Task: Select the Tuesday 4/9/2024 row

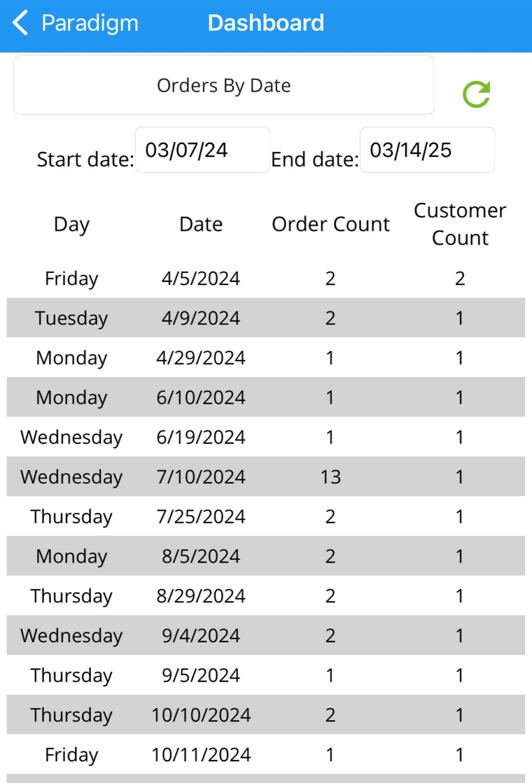Action: pyautogui.click(x=266, y=318)
